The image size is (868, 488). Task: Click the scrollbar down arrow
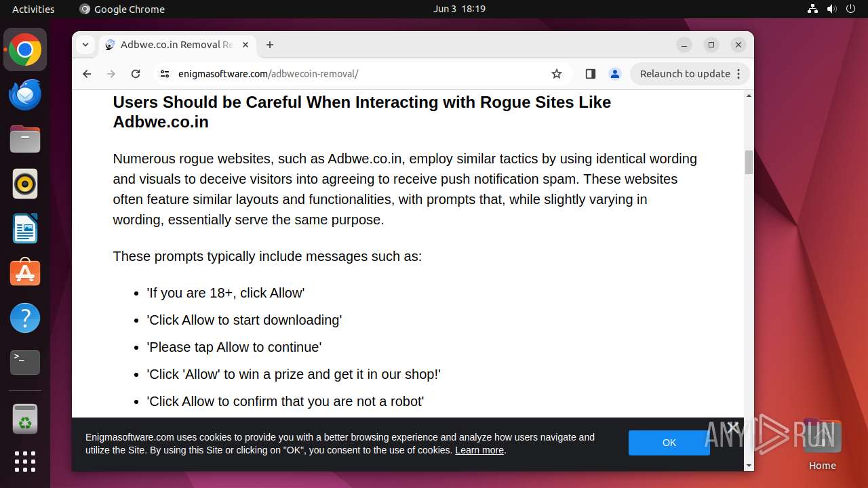pyautogui.click(x=749, y=466)
